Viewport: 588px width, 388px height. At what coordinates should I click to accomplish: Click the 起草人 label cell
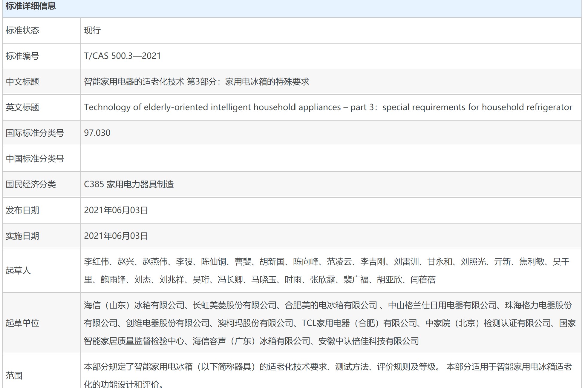coord(18,271)
